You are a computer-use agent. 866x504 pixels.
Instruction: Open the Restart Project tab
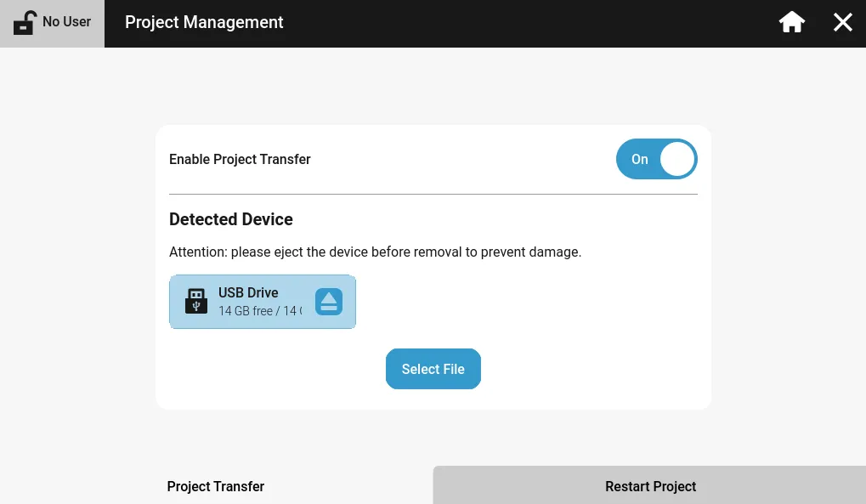(650, 486)
